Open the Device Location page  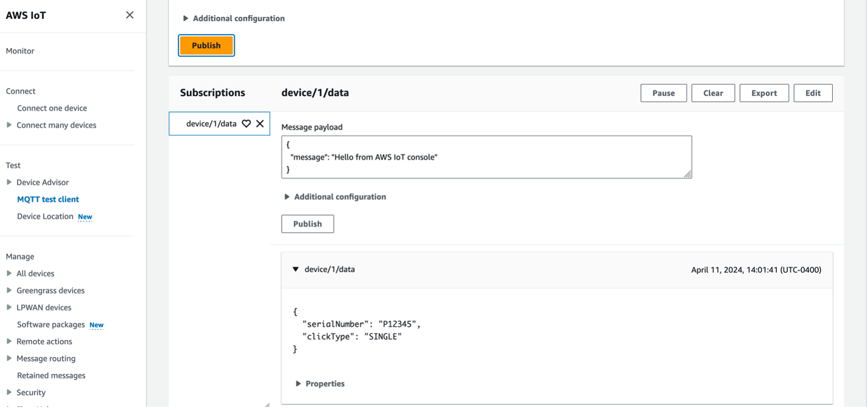point(45,216)
